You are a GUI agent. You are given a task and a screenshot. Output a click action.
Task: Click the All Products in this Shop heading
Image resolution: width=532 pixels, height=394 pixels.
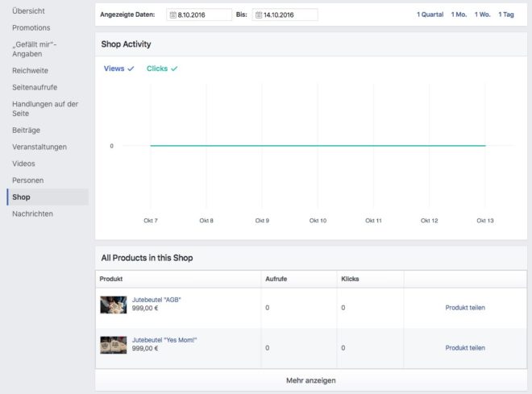147,258
